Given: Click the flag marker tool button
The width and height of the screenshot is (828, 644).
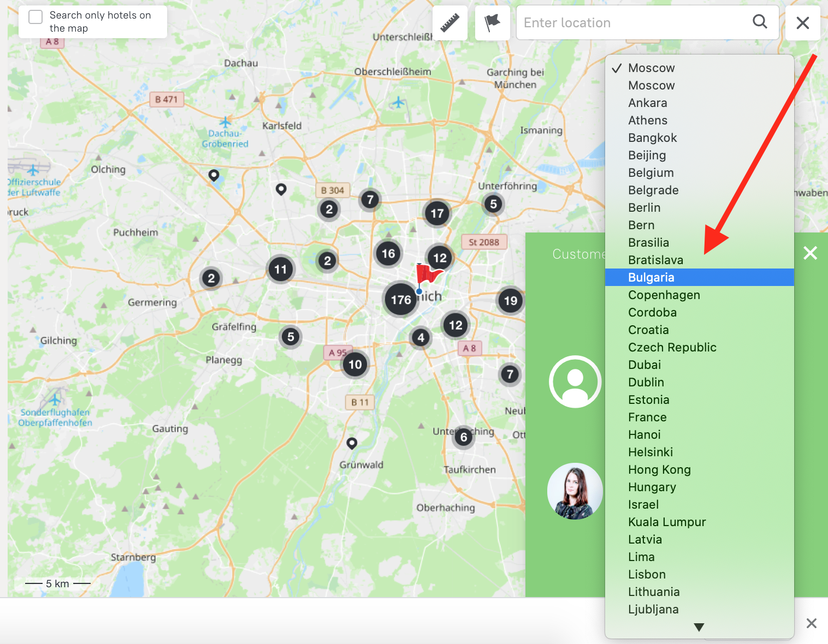Looking at the screenshot, I should [492, 23].
